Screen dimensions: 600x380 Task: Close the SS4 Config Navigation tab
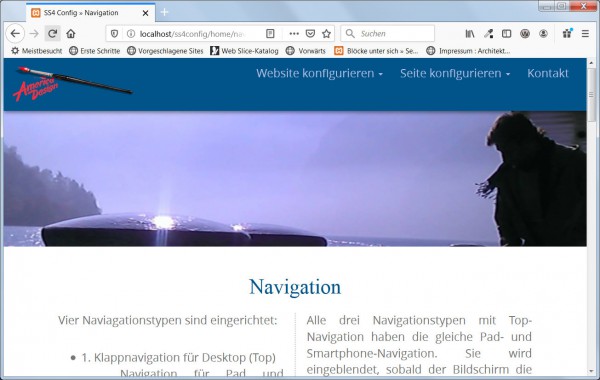[145, 13]
